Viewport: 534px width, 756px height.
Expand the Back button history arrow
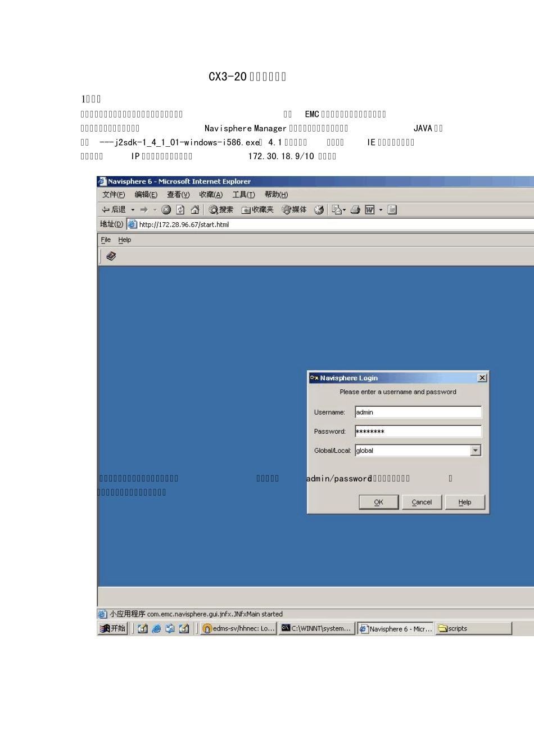tap(133, 210)
